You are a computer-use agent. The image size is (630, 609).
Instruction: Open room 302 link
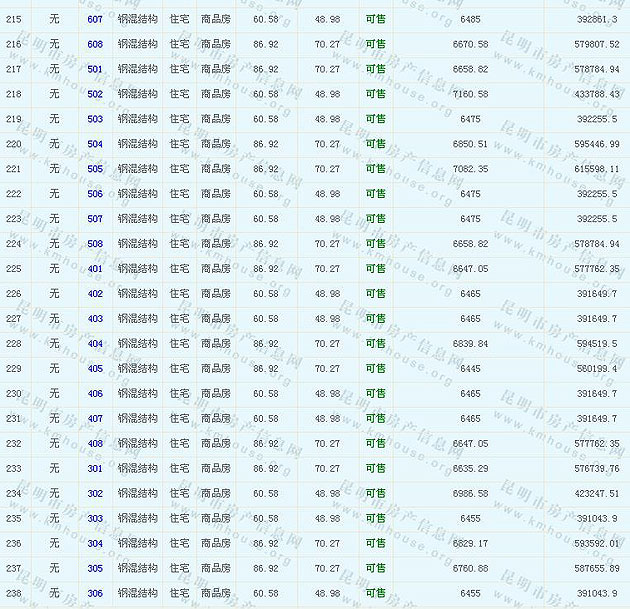(95, 494)
